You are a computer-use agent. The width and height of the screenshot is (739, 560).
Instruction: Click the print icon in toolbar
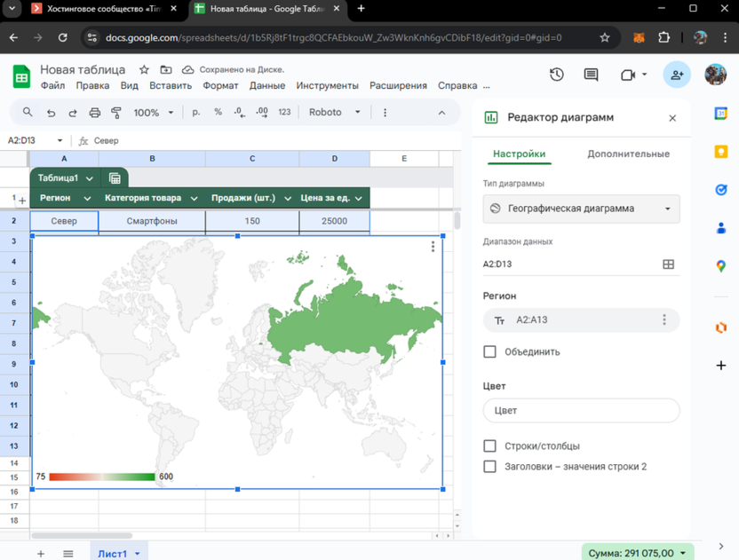95,113
